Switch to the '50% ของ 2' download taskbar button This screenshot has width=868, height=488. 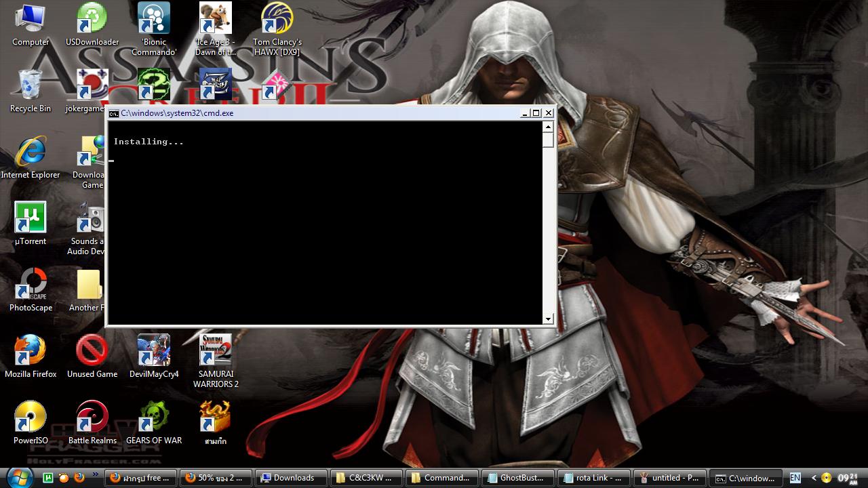[x=216, y=478]
